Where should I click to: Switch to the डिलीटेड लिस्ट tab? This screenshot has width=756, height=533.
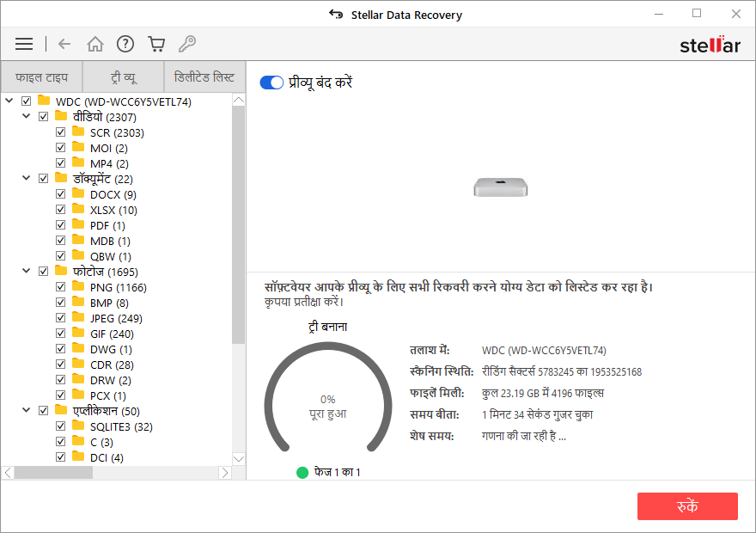204,77
